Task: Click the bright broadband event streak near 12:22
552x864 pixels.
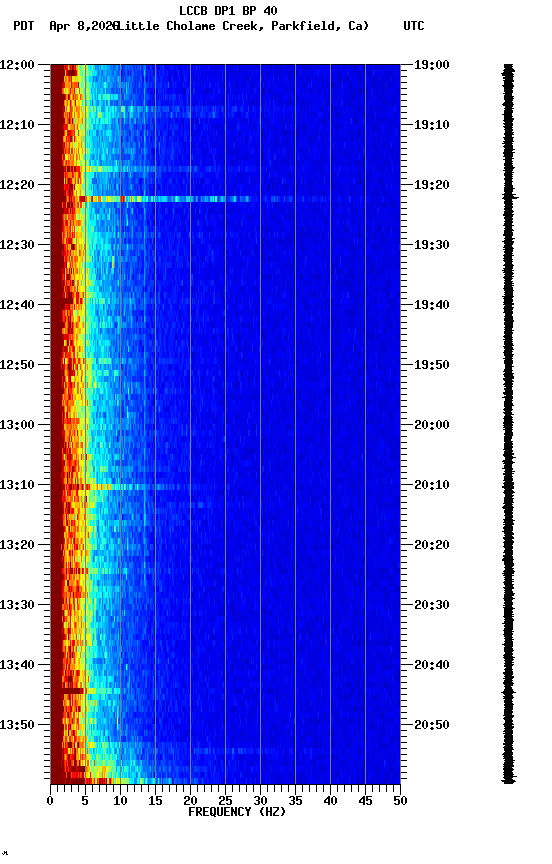Action: (x=165, y=199)
